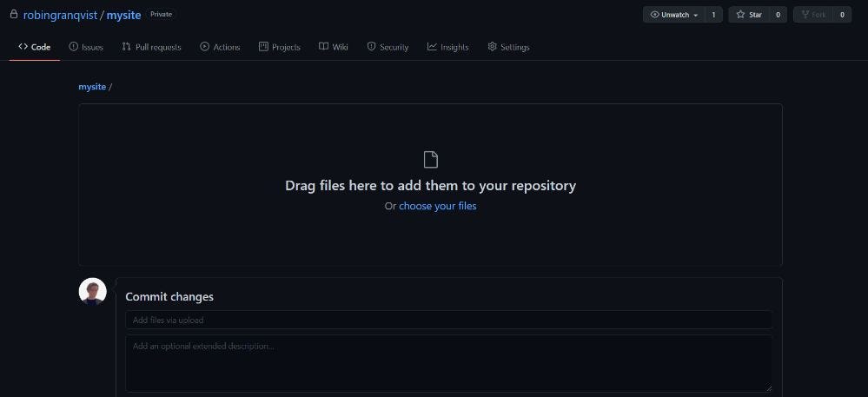Image resolution: width=868 pixels, height=397 pixels.
Task: Focus the extended description text area
Action: [x=449, y=363]
